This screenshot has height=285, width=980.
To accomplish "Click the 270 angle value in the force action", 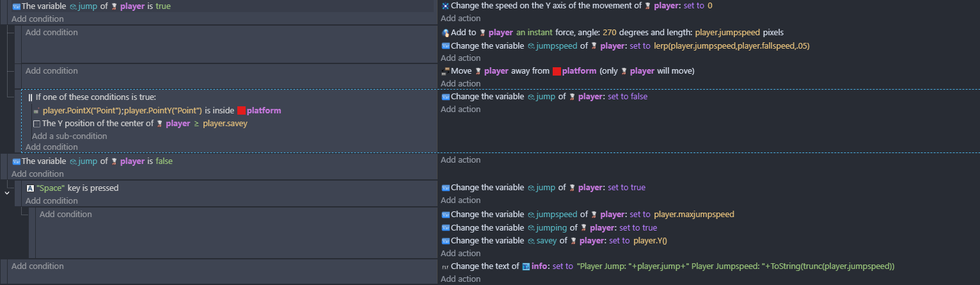I will click(610, 33).
